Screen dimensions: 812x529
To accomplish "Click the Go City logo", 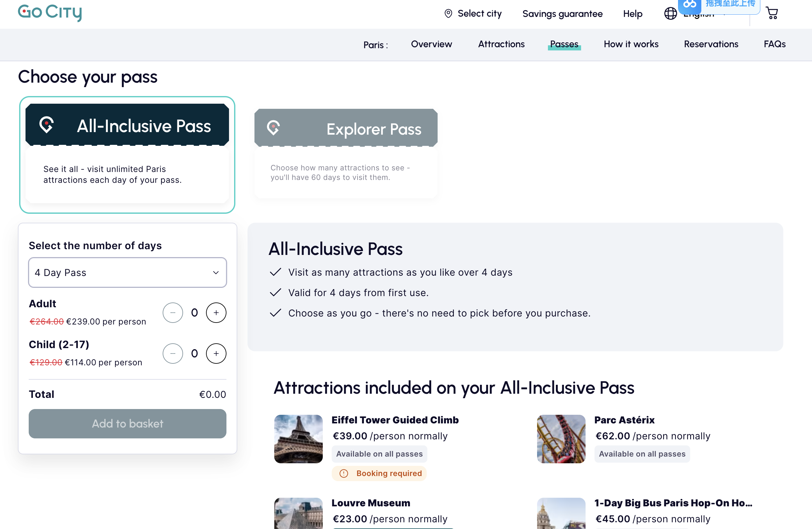I will point(50,12).
